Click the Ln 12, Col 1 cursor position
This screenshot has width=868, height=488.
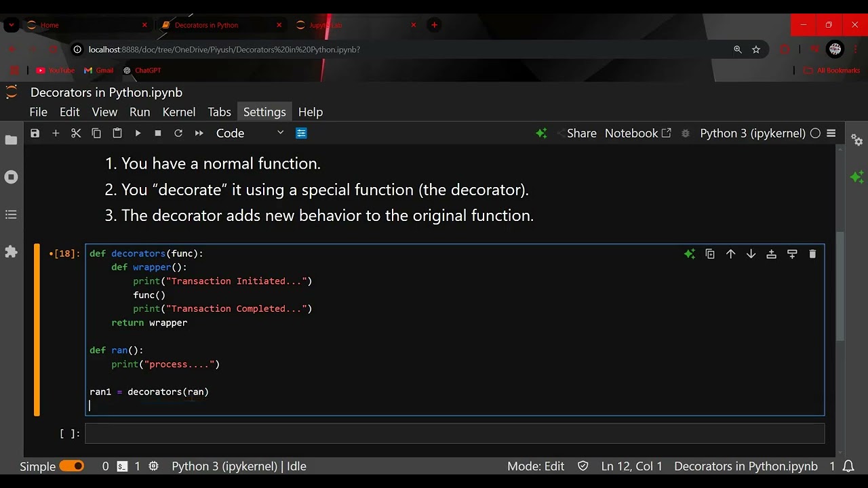click(x=632, y=466)
